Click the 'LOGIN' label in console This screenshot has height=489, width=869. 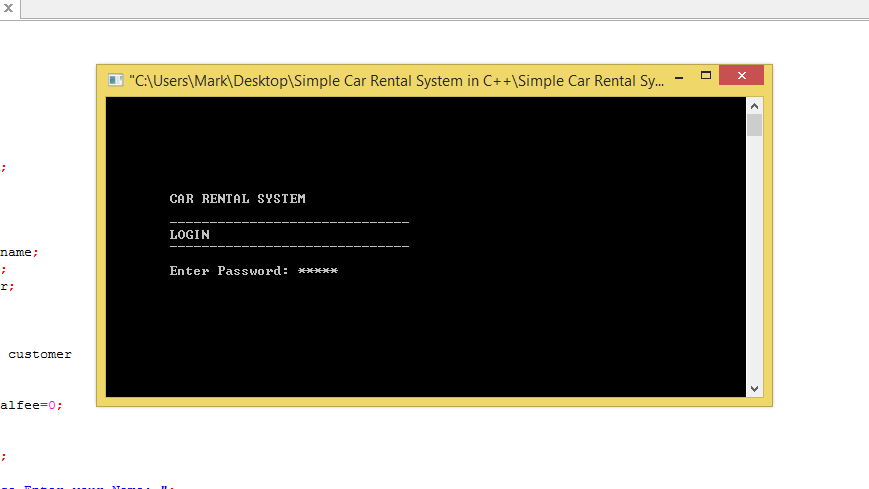coord(189,235)
